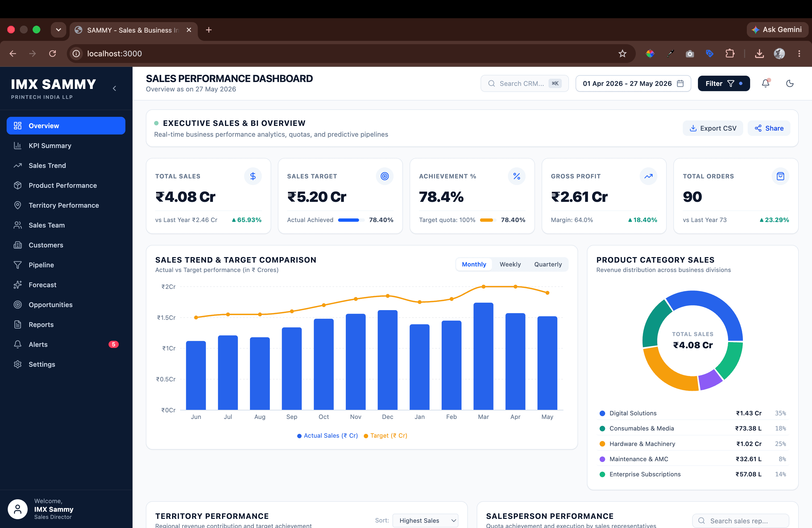Click Ask Gemini button
The width and height of the screenshot is (812, 528).
777,30
